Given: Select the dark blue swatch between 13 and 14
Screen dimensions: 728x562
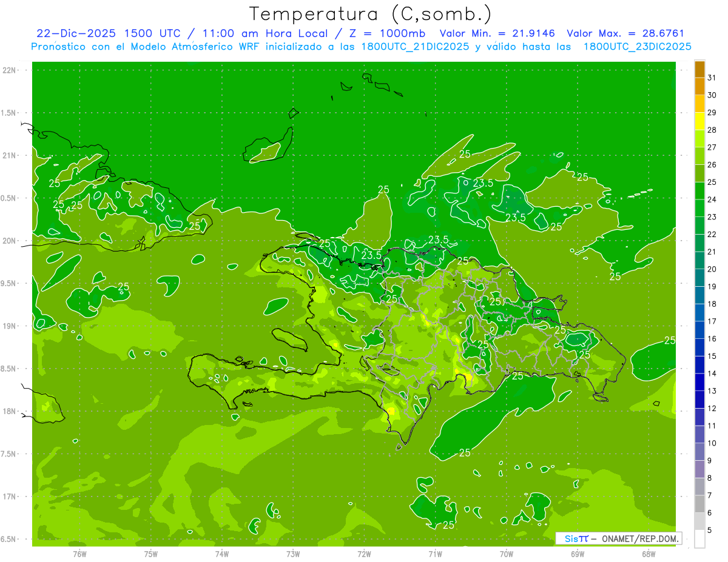Looking at the screenshot, I should click(699, 382).
